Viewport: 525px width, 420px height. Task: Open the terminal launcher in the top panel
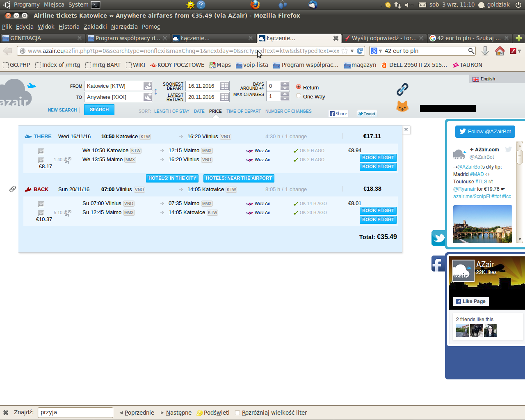click(x=95, y=5)
